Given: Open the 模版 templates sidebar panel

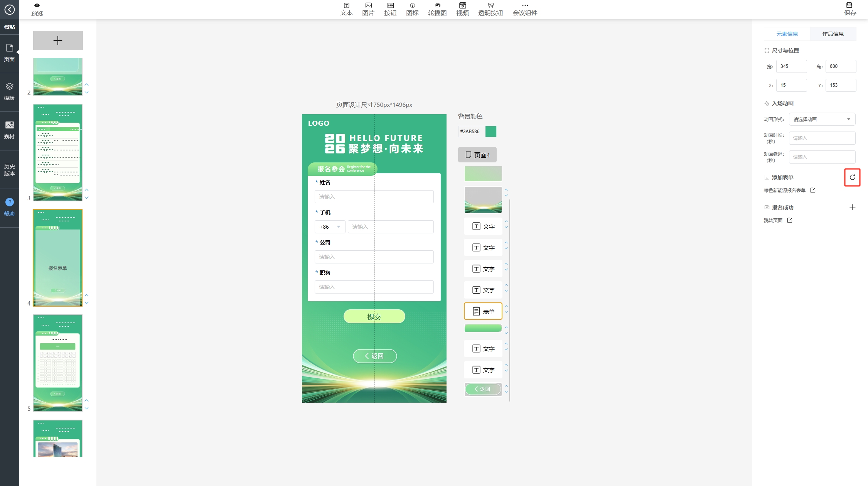Looking at the screenshot, I should (9, 92).
